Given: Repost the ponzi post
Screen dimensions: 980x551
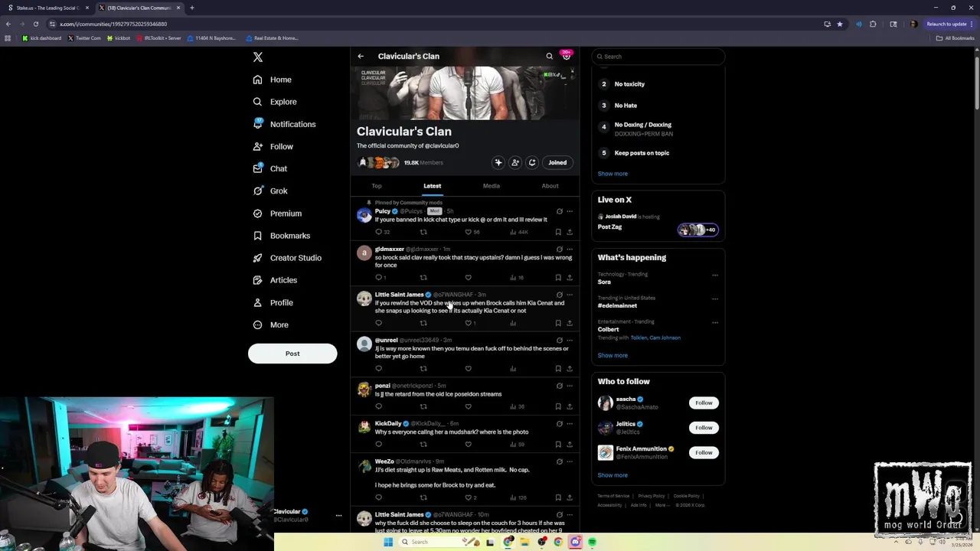Looking at the screenshot, I should (423, 406).
